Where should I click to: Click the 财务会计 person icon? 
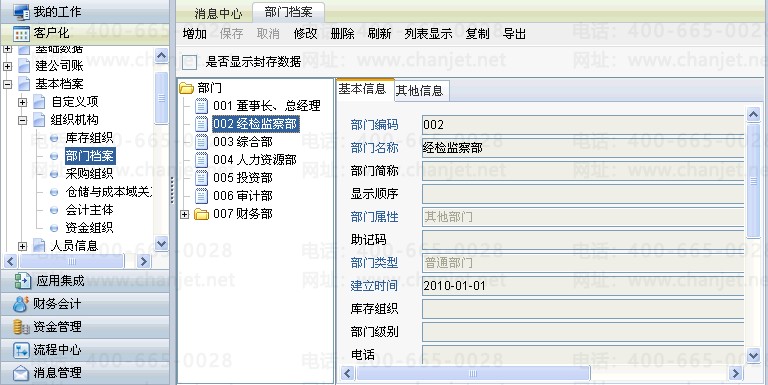[x=21, y=304]
